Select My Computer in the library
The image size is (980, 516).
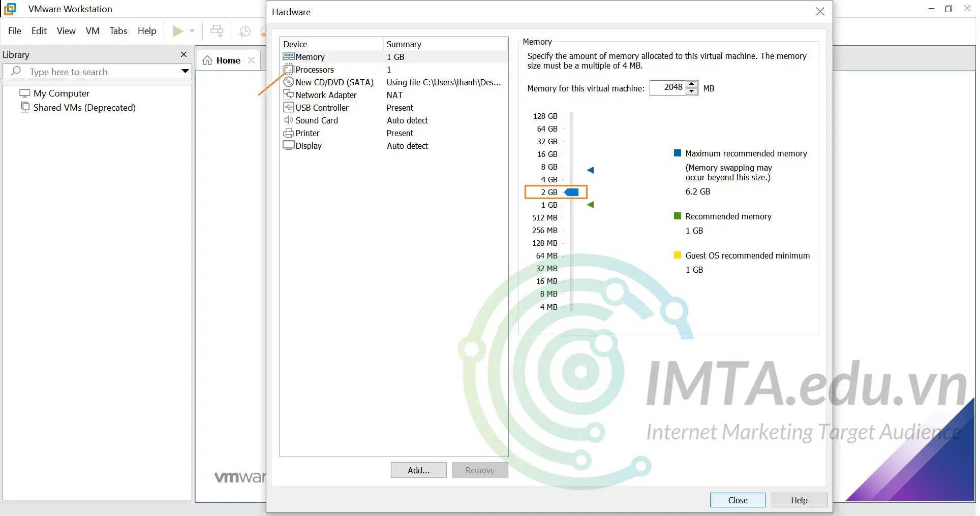tap(61, 93)
